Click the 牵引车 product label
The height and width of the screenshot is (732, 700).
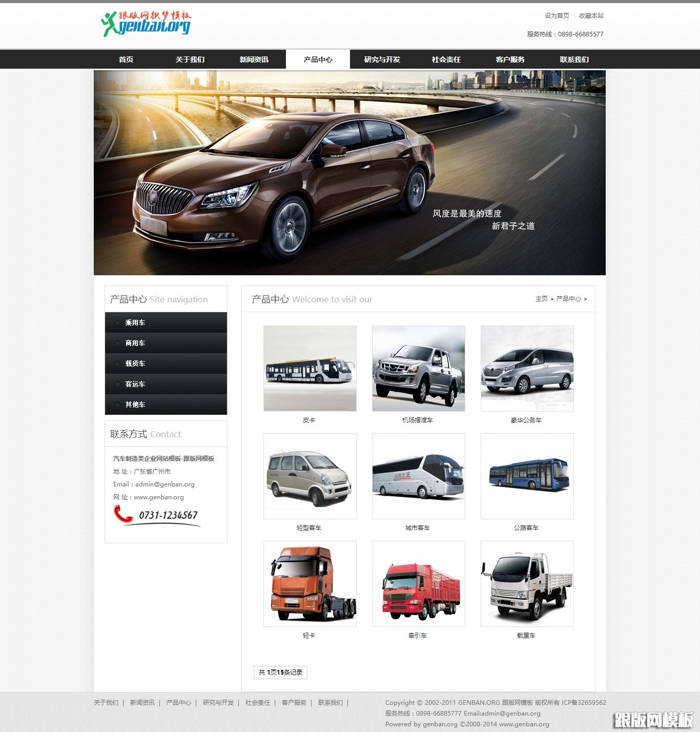pos(418,636)
